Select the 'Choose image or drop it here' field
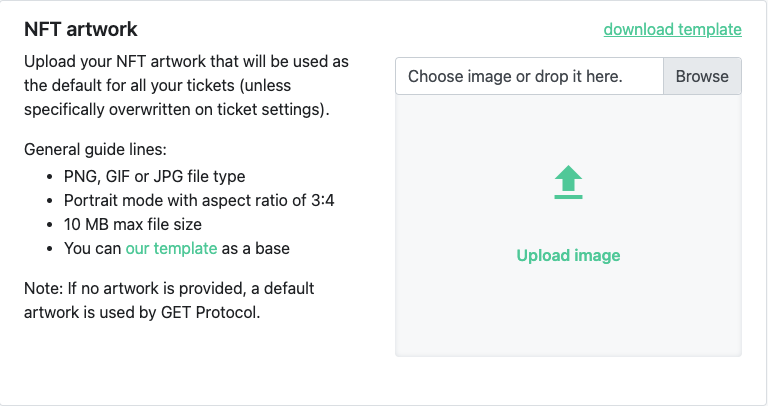 pyautogui.click(x=529, y=76)
